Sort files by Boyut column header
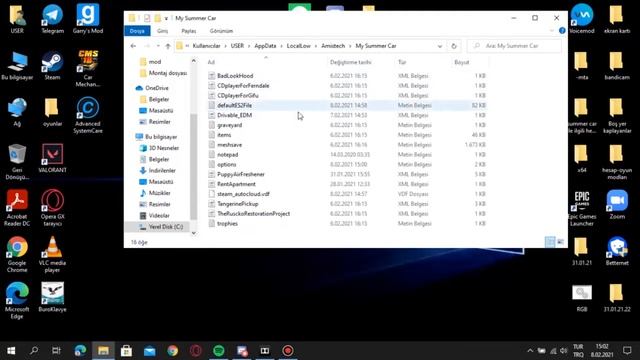Screen dimensions: 640x360 coord(462,62)
